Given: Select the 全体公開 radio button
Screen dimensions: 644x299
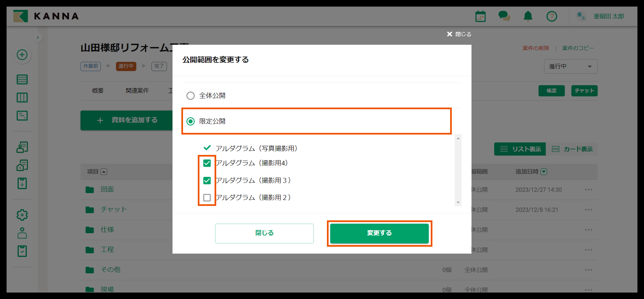Looking at the screenshot, I should click(191, 96).
